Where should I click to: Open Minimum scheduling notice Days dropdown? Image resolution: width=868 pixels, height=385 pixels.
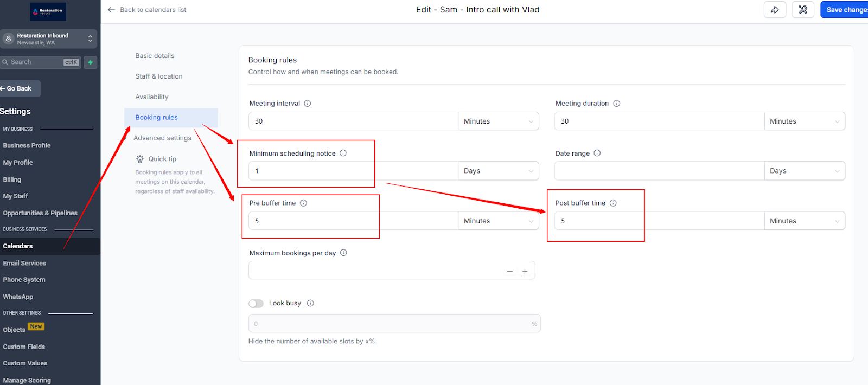click(x=498, y=171)
